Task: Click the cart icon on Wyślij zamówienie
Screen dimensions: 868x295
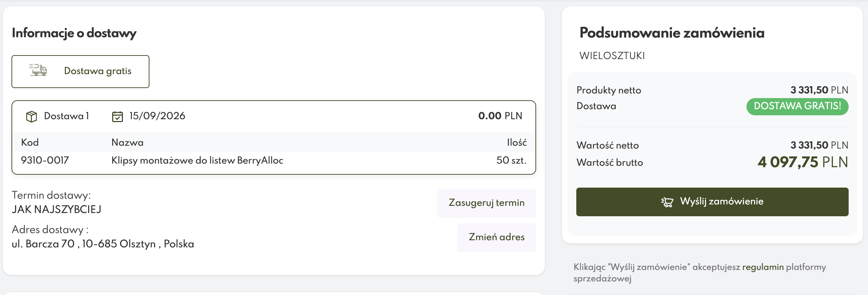Action: (667, 202)
